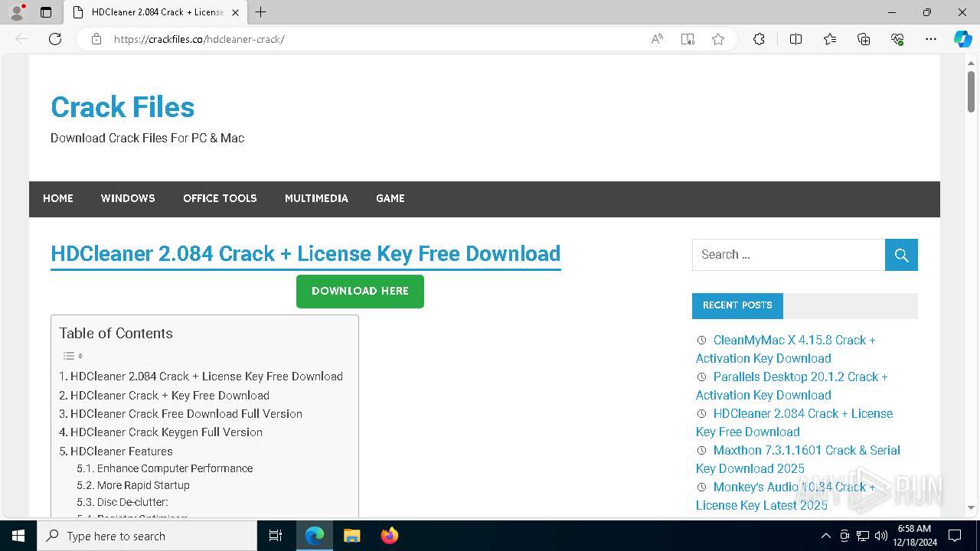This screenshot has width=980, height=551.
Task: Enter Immersive Reader icon
Action: [688, 39]
